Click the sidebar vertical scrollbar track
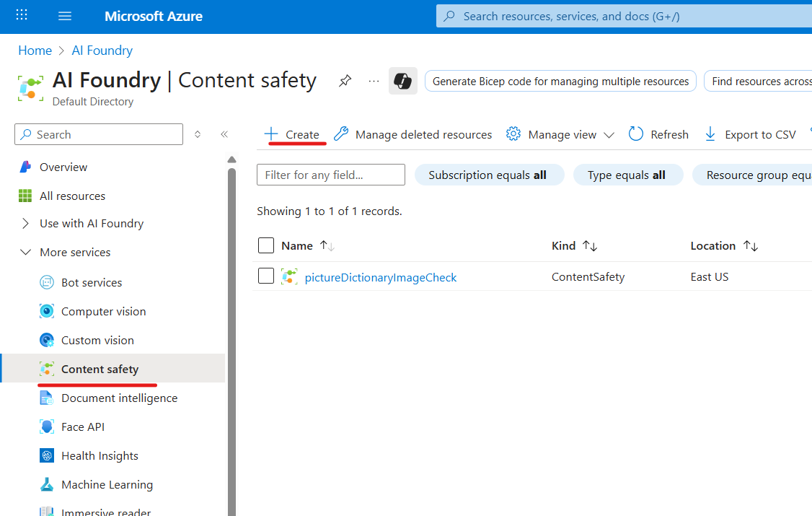The height and width of the screenshot is (516, 812). (231, 342)
